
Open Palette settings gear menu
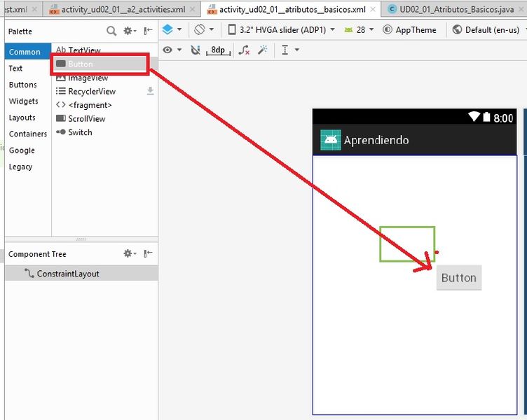click(130, 31)
